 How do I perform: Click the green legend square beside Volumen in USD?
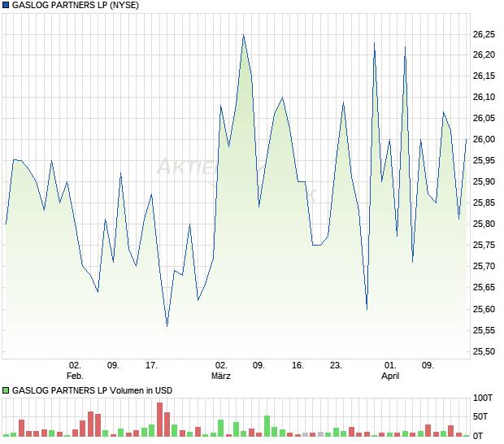click(6, 390)
